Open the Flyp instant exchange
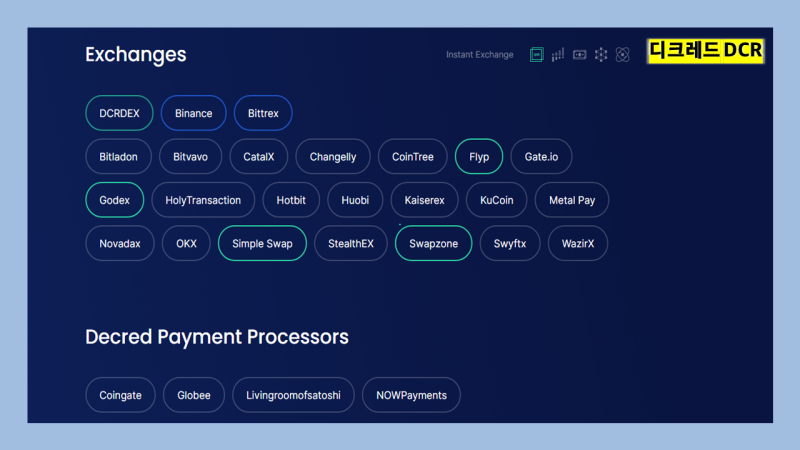The height and width of the screenshot is (450, 800). coord(479,157)
